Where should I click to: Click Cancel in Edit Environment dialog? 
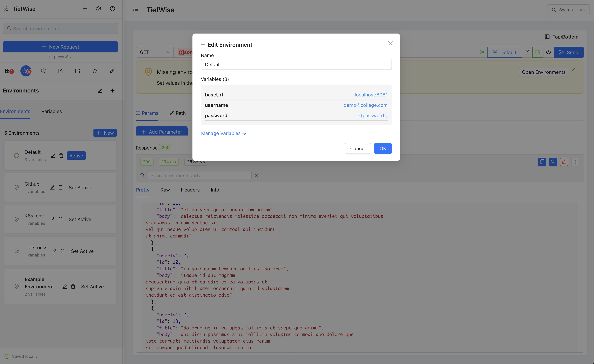(358, 148)
